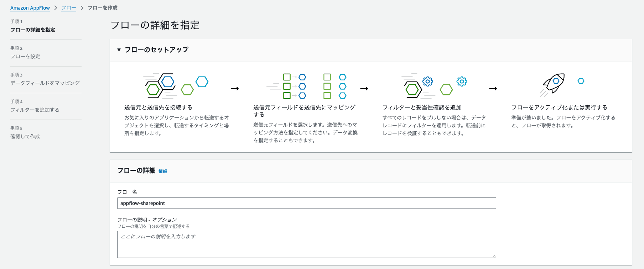Click the arrow after 送信元と送信先を接続する

(235, 89)
